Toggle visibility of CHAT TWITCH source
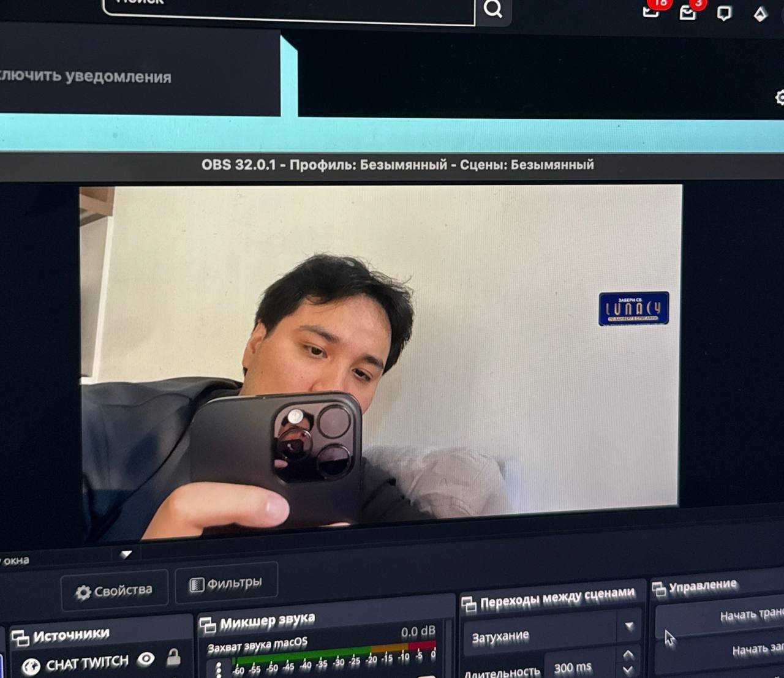 pos(146,659)
